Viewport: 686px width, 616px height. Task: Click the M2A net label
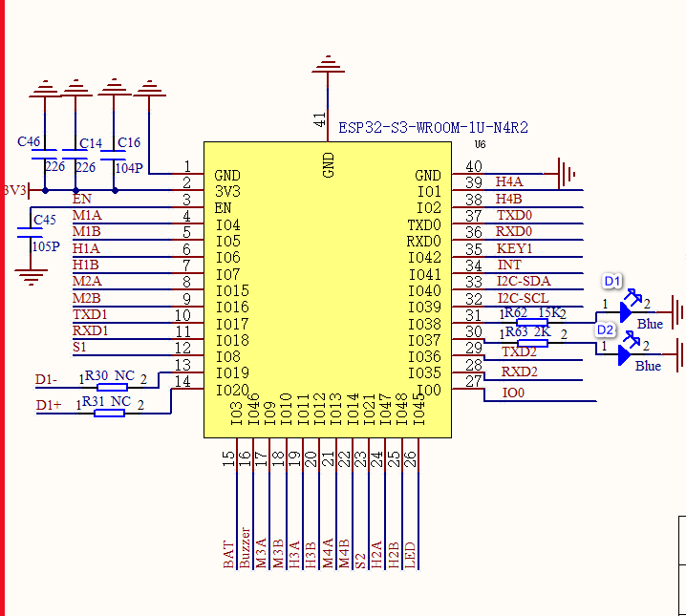(x=87, y=281)
